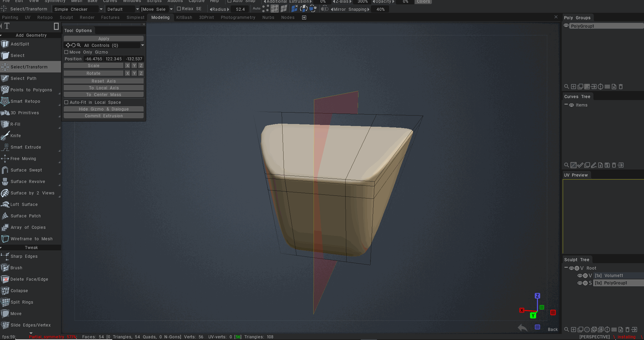Viewport: 644px width, 340px height.
Task: Adjust the Radius slider value
Action: (x=240, y=9)
